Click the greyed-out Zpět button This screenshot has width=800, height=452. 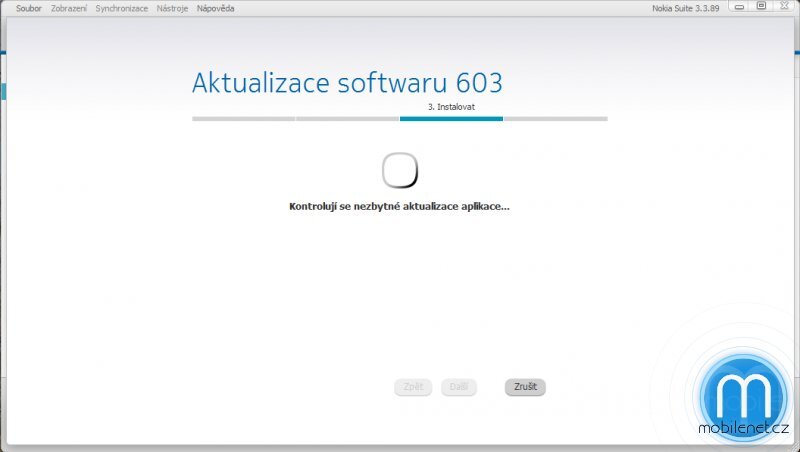tap(413, 387)
